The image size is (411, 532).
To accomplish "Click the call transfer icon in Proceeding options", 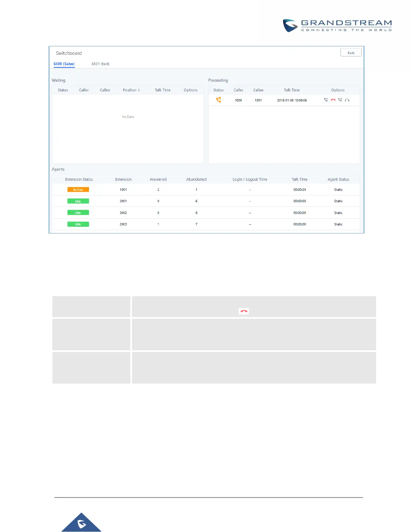I will tap(326, 100).
